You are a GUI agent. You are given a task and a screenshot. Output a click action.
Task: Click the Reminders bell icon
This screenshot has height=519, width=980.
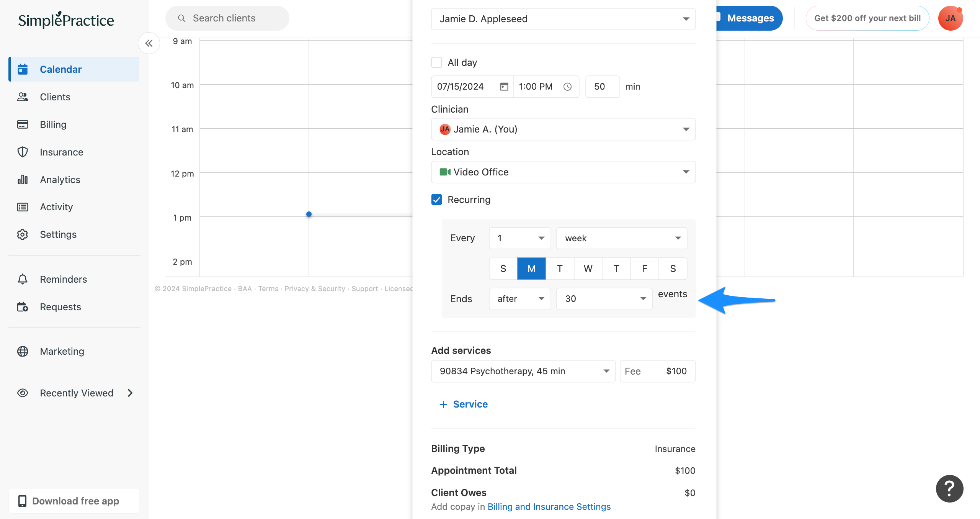pyautogui.click(x=23, y=279)
